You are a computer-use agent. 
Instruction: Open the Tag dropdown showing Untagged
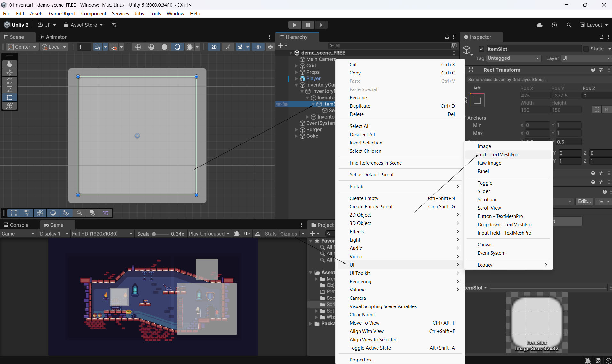pos(513,58)
